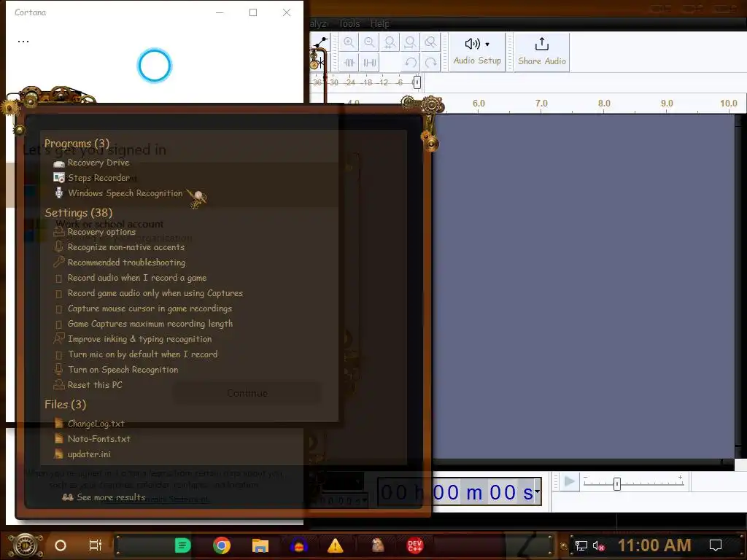
Task: Click the groundhog taskbar icon
Action: (378, 545)
